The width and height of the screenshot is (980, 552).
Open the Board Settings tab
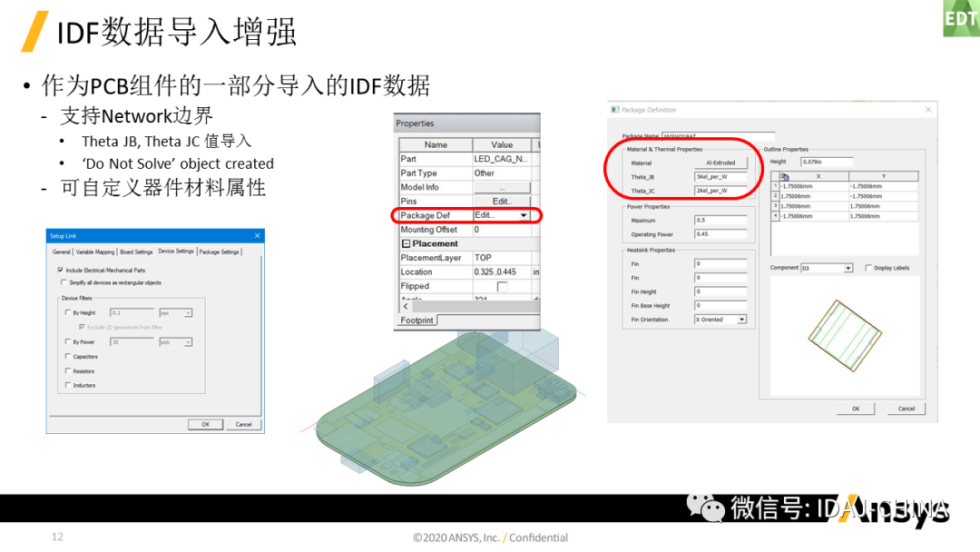[136, 251]
